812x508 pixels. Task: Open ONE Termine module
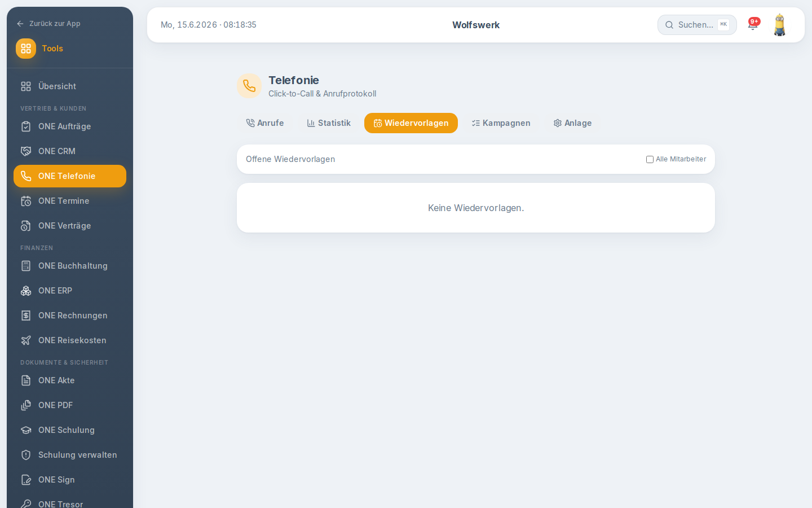coord(70,201)
